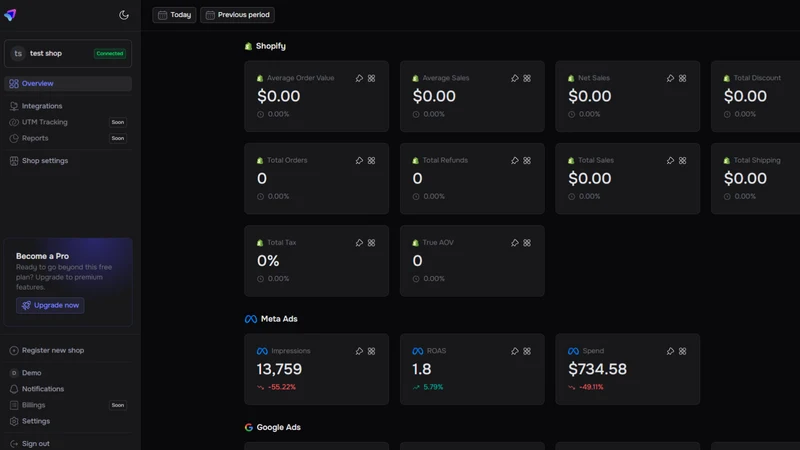This screenshot has height=450, width=800.
Task: Click the 13,759 impressions value
Action: coord(279,369)
